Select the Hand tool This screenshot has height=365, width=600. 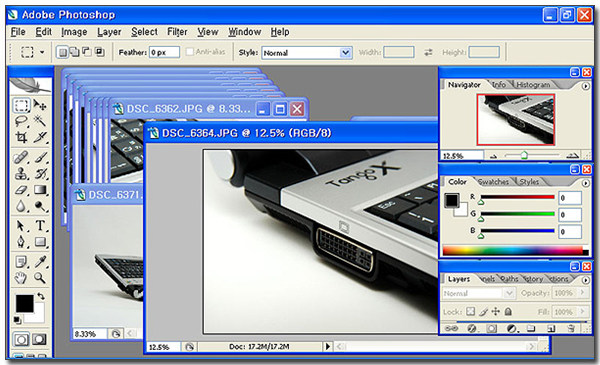pos(21,278)
